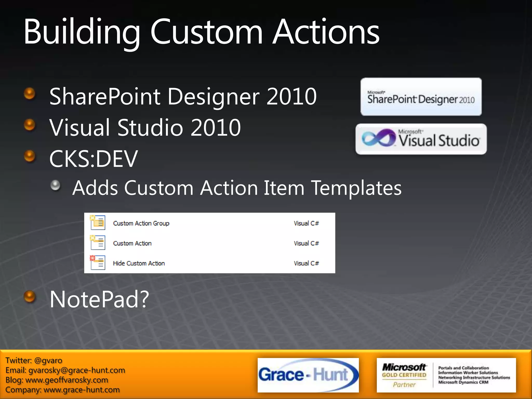Image resolution: width=532 pixels, height=399 pixels.
Task: Open the blog link www.geoffvarosky.com
Action: pyautogui.click(x=67, y=380)
